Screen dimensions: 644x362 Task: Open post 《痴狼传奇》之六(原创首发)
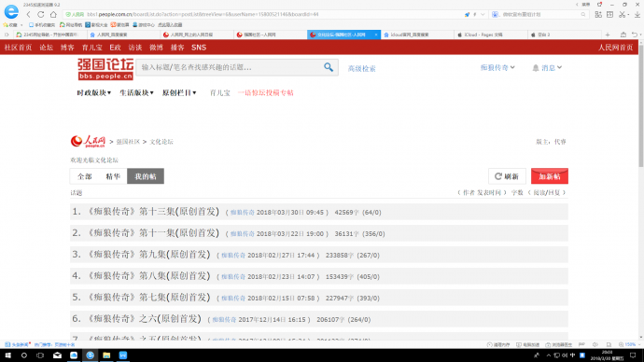click(x=144, y=318)
